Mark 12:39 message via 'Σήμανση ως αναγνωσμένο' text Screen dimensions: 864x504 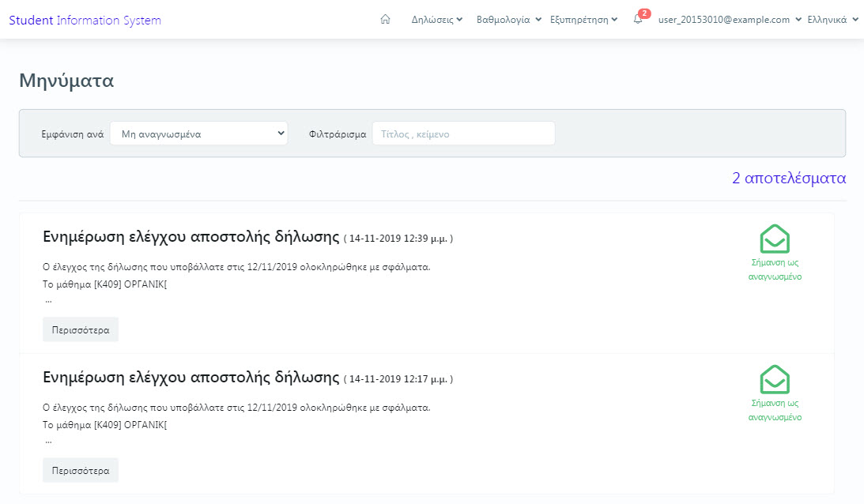pos(775,269)
